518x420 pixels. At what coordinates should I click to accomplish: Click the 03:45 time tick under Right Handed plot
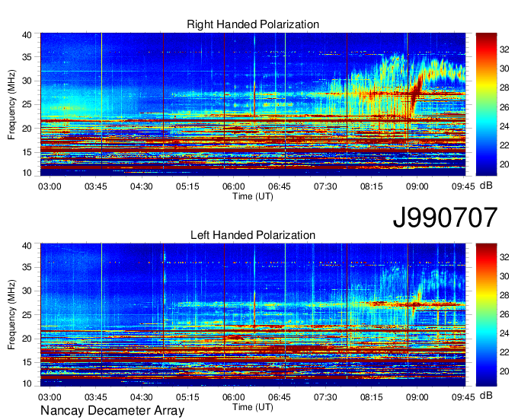point(95,186)
